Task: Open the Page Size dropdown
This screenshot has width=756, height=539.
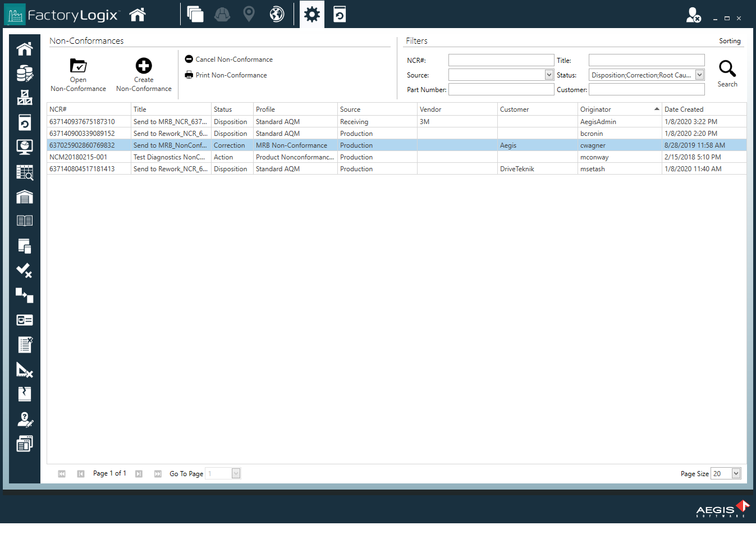Action: 735,473
